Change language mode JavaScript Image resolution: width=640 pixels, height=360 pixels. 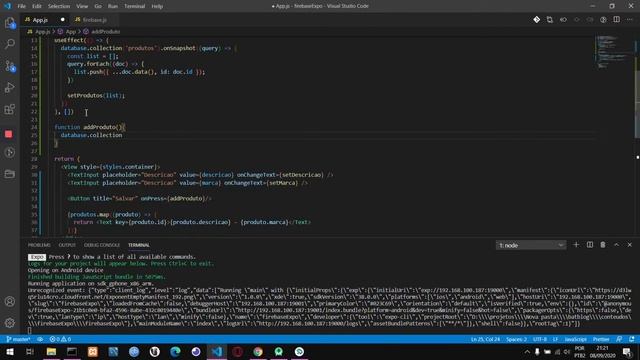point(576,339)
